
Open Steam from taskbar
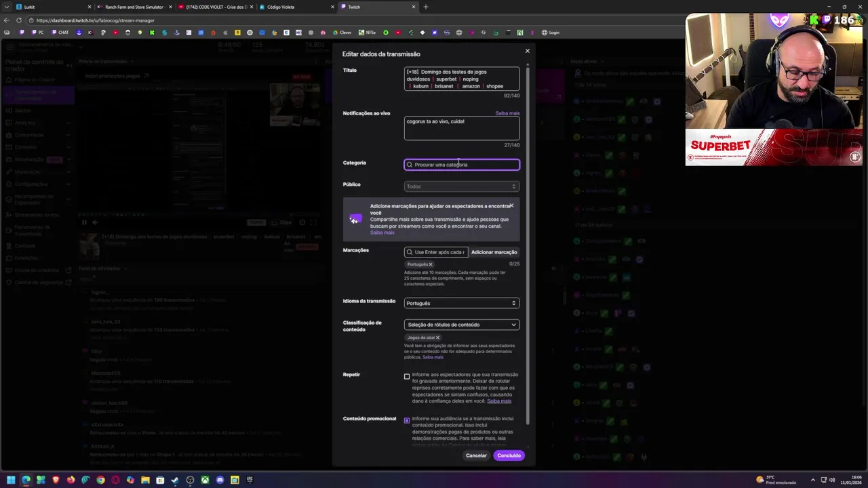pyautogui.click(x=175, y=480)
